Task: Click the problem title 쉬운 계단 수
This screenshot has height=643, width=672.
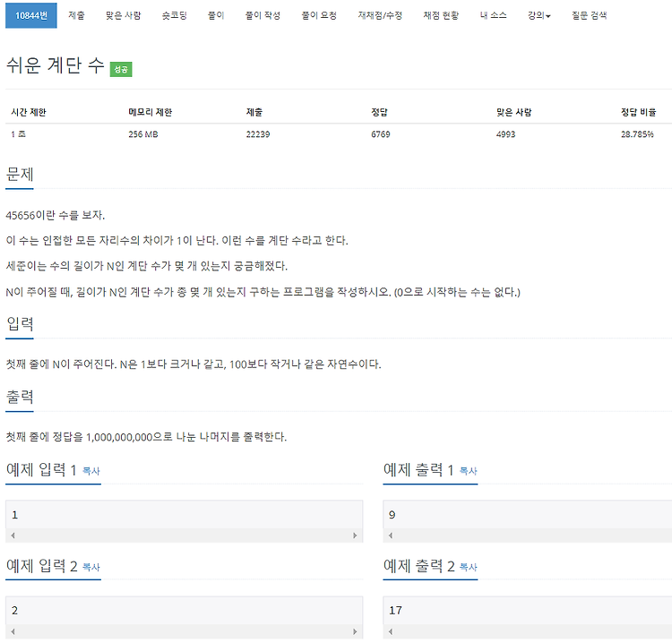Action: pos(56,65)
